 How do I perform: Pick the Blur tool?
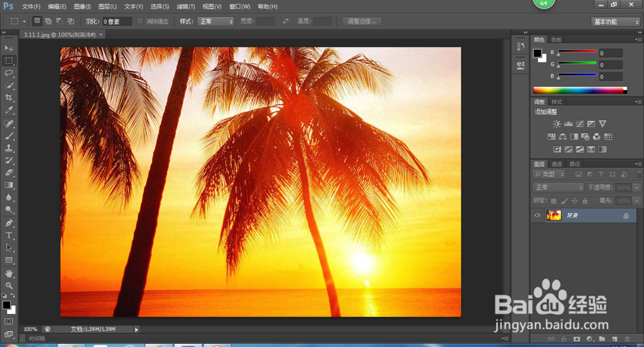click(x=8, y=198)
